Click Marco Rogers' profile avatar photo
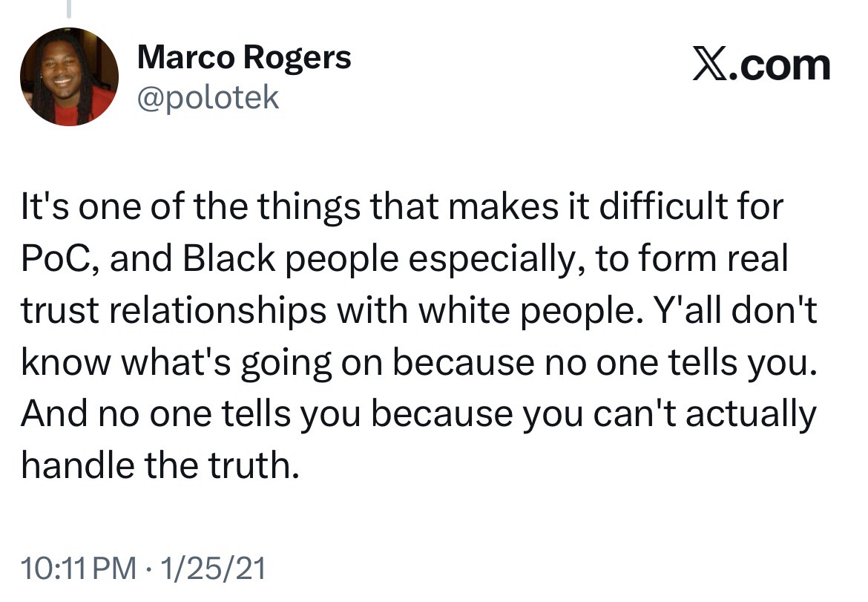Screen dimensions: 868x602 click(x=68, y=76)
